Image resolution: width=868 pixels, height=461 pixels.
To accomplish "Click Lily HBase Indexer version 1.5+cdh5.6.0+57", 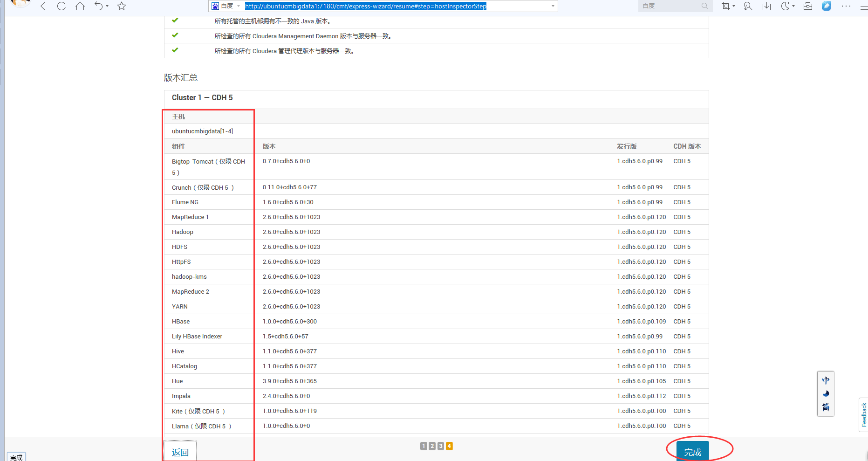I will point(285,336).
